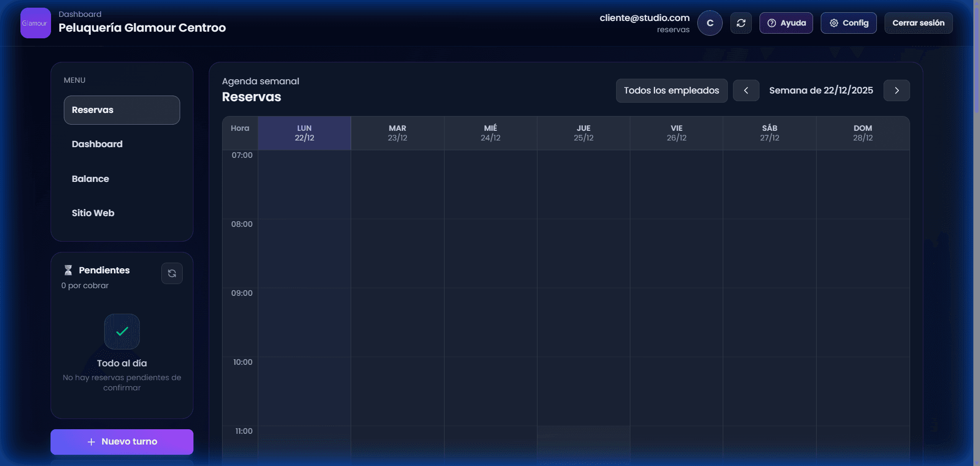Click the plus icon on Nuevo turno

91,441
